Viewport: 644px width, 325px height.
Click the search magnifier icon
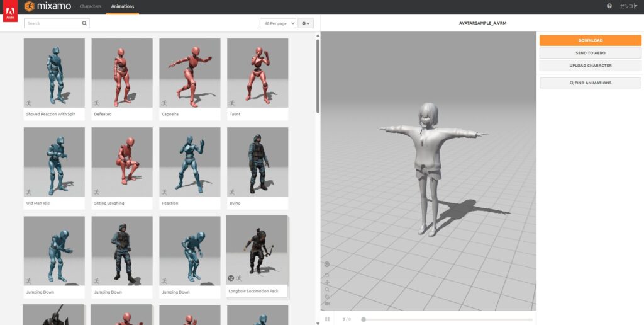tap(84, 23)
